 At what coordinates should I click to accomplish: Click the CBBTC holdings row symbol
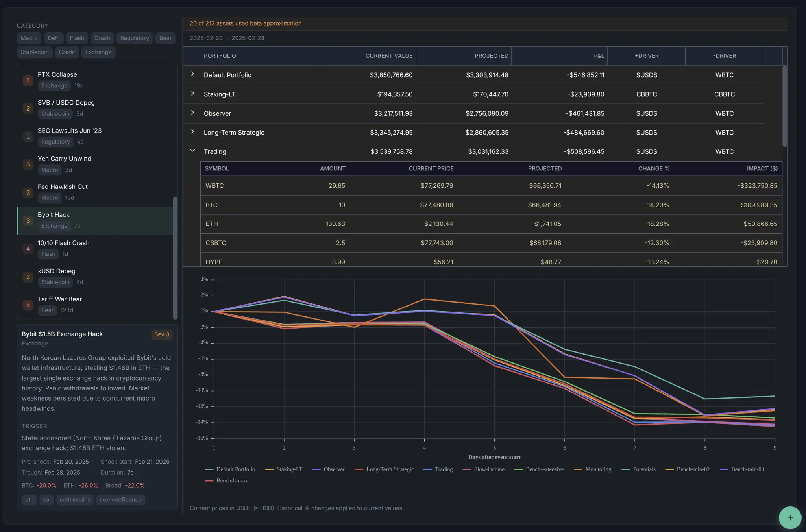pyautogui.click(x=216, y=243)
